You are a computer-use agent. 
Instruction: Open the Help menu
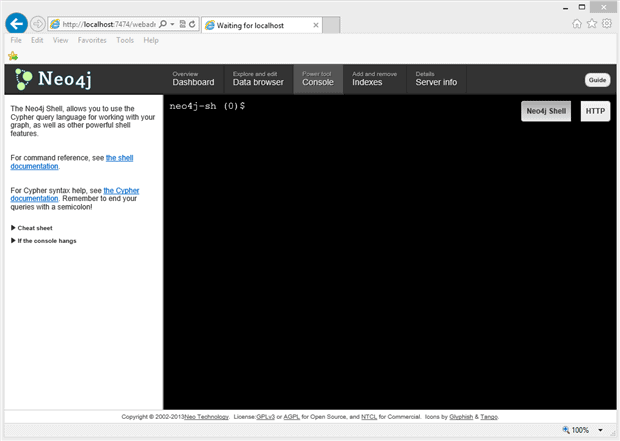tap(151, 40)
